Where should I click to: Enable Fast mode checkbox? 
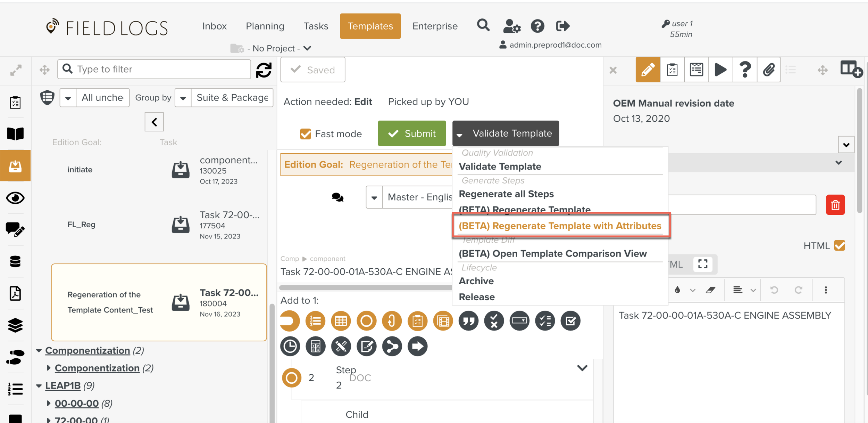tap(306, 133)
